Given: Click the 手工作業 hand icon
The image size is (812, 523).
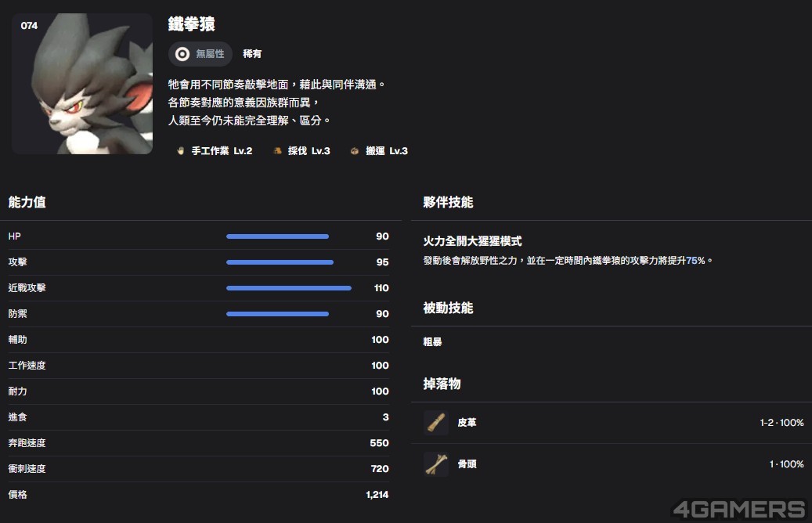Looking at the screenshot, I should pos(181,150).
